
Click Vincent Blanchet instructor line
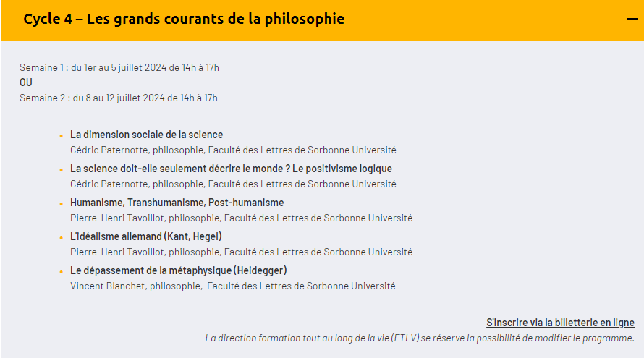pos(232,286)
